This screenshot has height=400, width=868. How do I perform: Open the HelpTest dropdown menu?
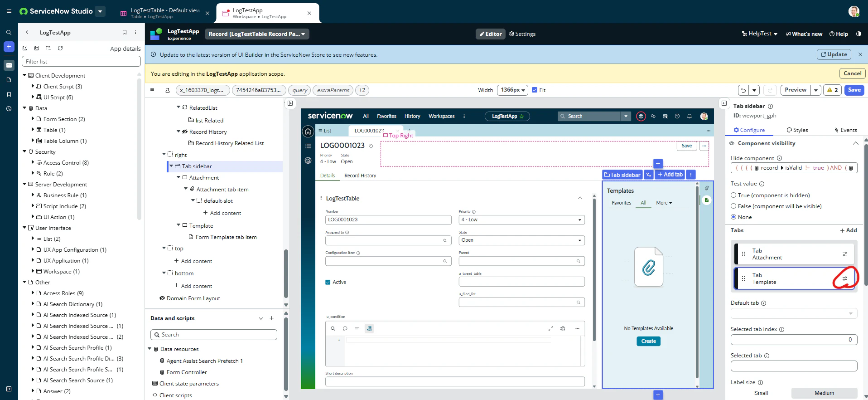(x=760, y=34)
